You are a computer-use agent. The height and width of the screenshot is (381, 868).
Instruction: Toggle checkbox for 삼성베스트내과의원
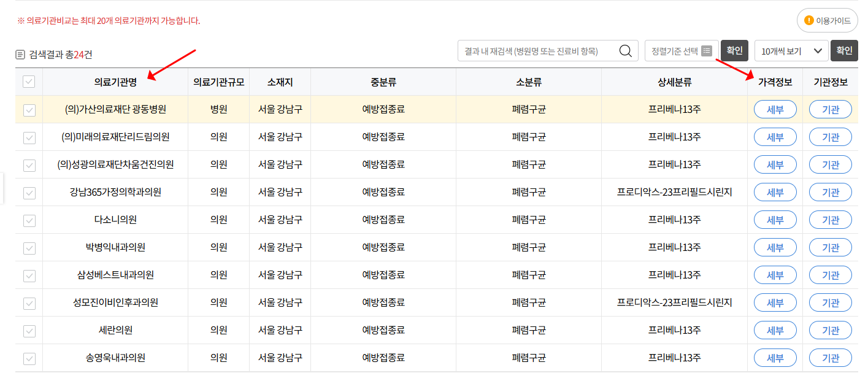point(29,275)
